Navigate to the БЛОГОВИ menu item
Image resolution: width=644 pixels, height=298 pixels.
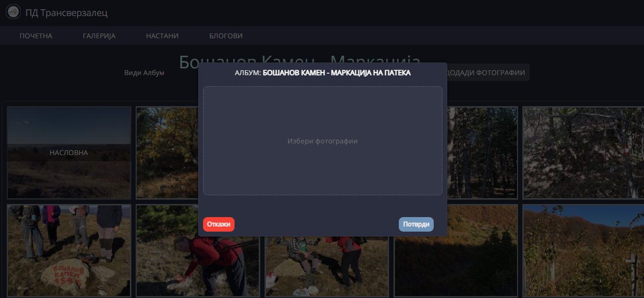226,36
